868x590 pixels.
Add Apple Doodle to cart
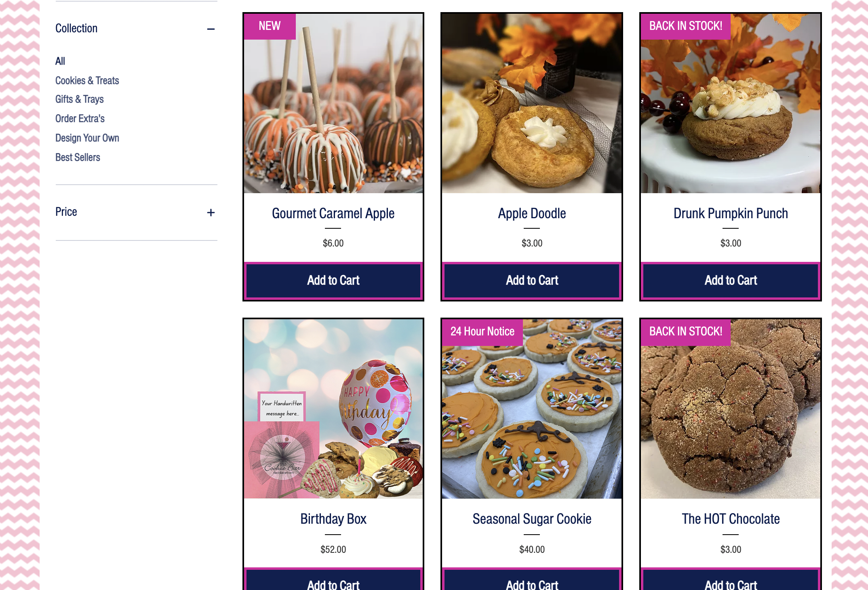(531, 280)
